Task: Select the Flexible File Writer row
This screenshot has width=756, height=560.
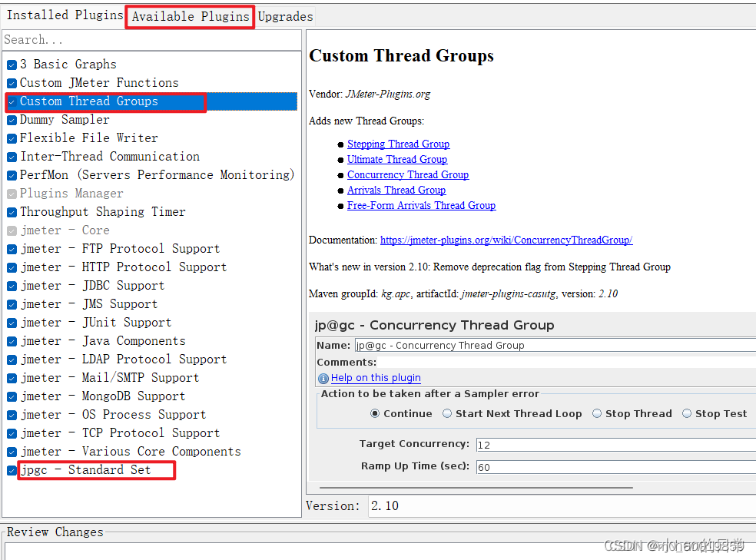Action: 151,138
